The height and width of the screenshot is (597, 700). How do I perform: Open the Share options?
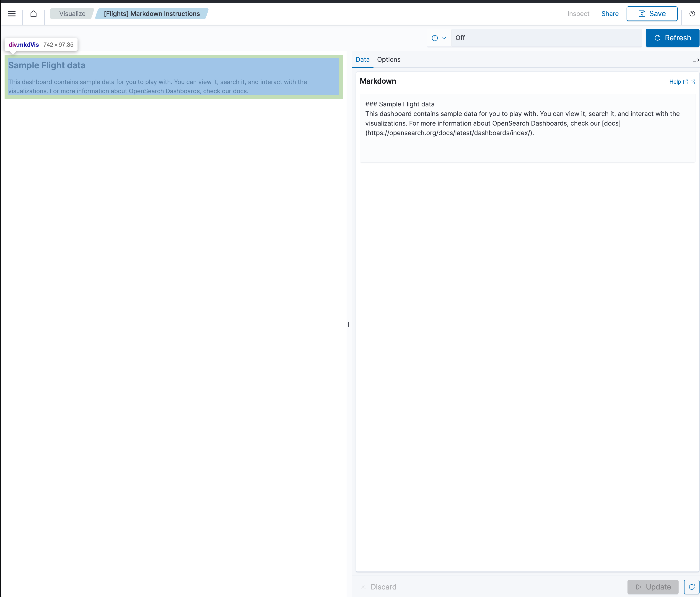point(610,14)
